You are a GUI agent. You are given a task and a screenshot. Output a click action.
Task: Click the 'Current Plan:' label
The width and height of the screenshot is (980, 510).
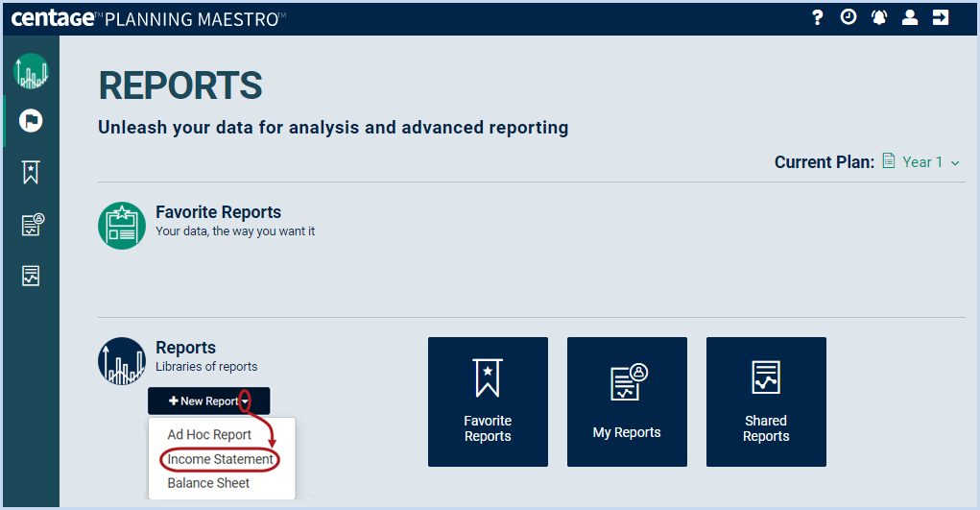tap(825, 162)
